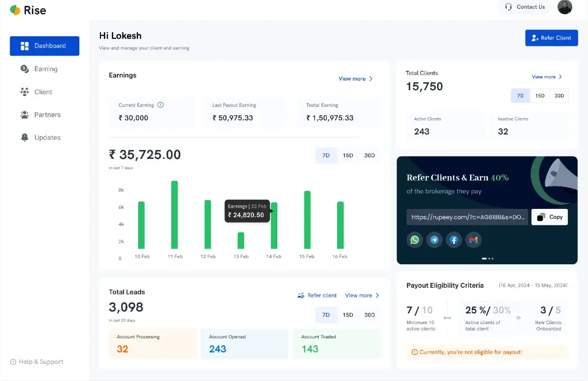The image size is (588, 381).
Task: Select 30D range in Earnings chart
Action: (x=369, y=155)
